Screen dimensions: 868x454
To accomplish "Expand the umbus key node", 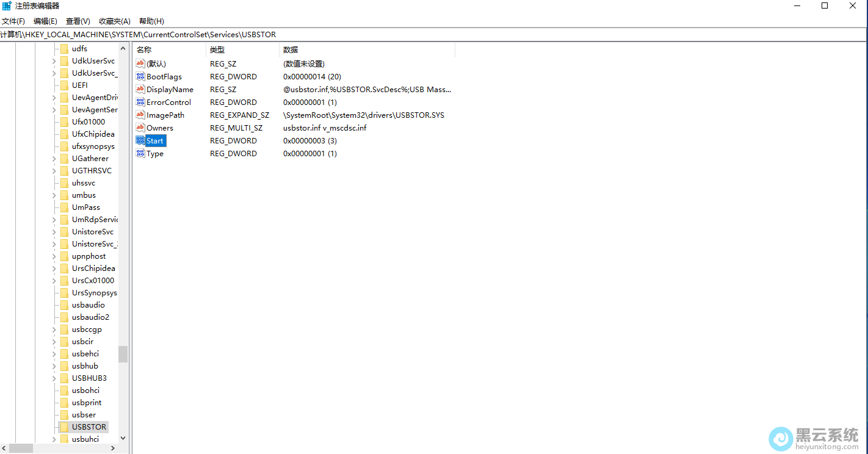I will coord(54,195).
